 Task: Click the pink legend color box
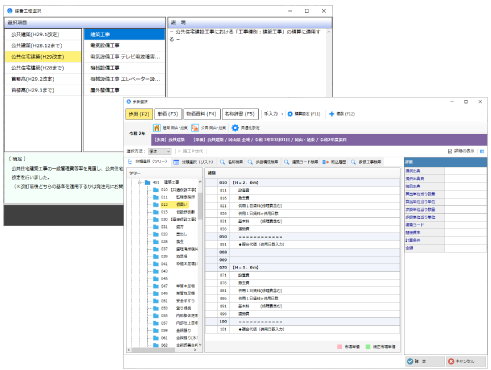339,347
